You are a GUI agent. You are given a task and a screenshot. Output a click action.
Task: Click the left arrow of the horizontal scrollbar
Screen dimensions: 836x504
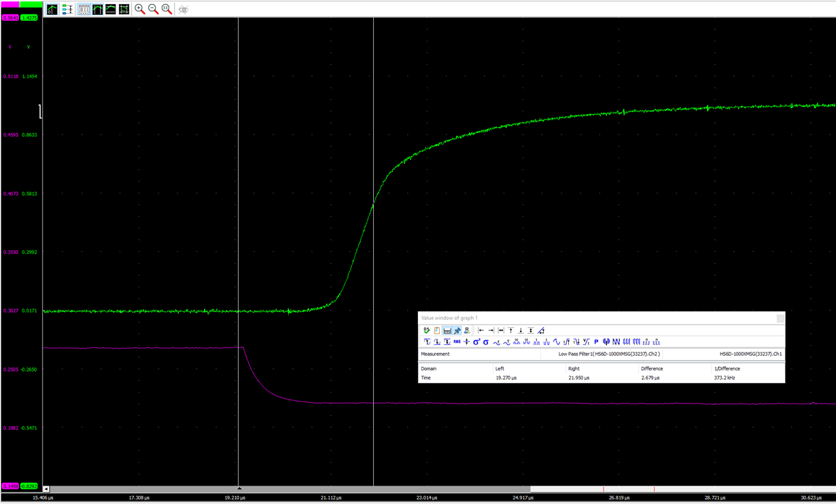(45, 488)
